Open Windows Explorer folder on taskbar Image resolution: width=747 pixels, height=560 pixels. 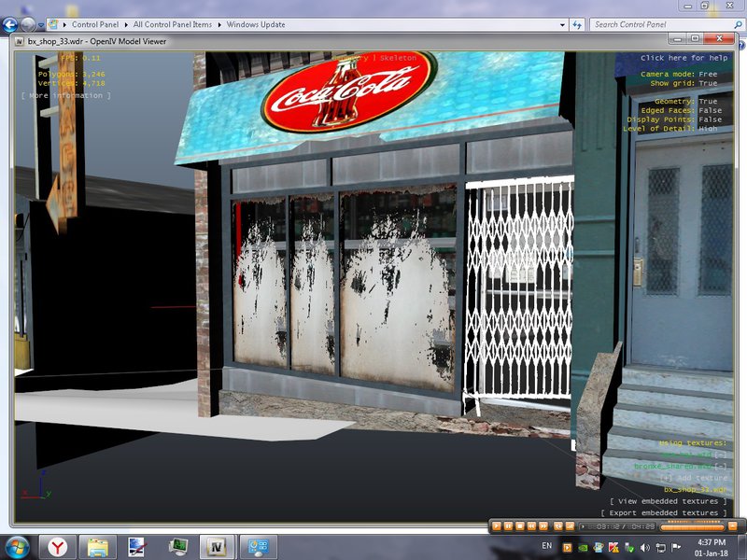tap(97, 547)
